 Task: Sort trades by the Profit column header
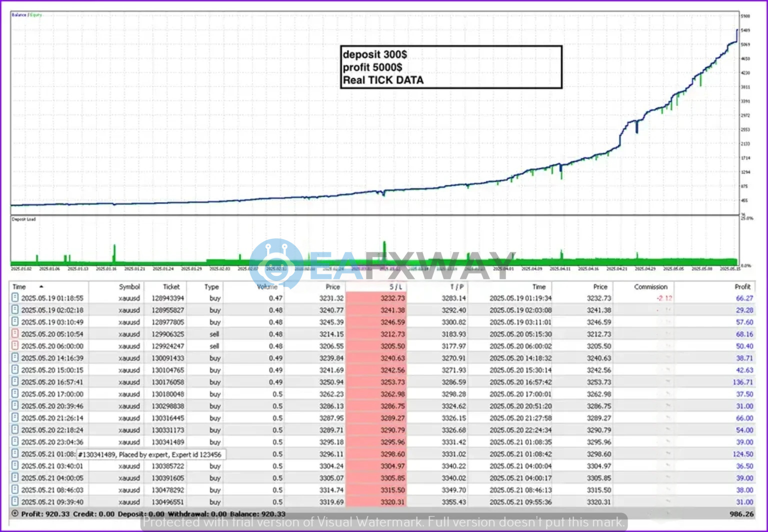pyautogui.click(x=742, y=287)
